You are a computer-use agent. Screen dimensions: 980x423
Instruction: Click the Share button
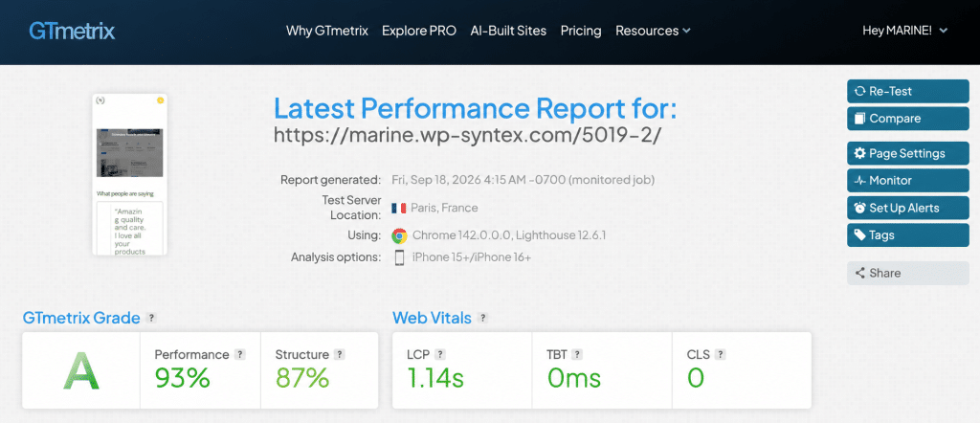coord(908,273)
